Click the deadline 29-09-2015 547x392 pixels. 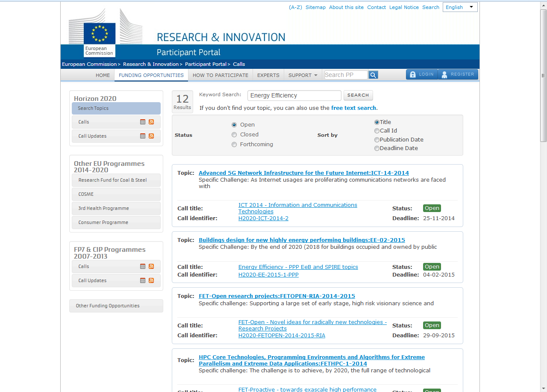tap(439, 336)
